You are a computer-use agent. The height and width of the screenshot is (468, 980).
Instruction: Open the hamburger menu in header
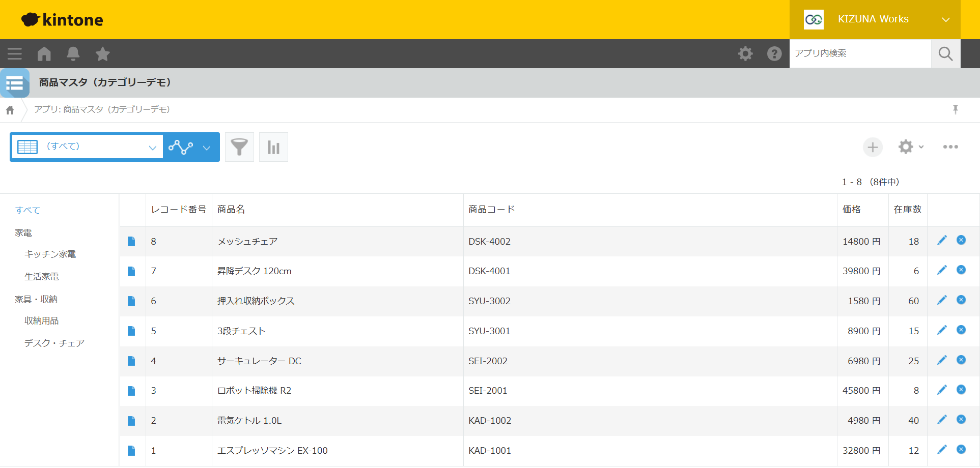click(15, 54)
